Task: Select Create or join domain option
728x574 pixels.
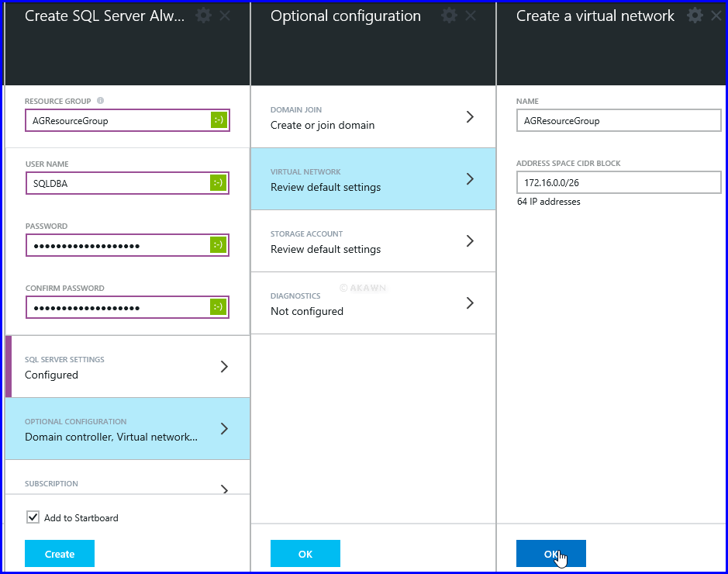Action: pos(373,116)
